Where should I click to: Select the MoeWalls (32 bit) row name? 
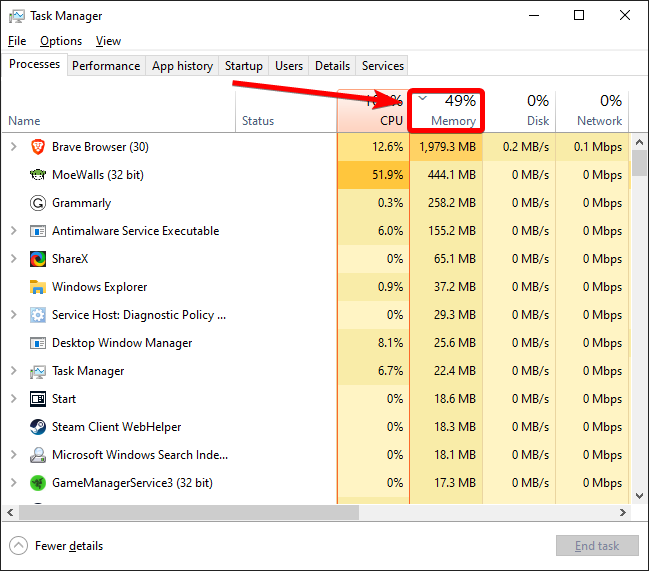(98, 175)
